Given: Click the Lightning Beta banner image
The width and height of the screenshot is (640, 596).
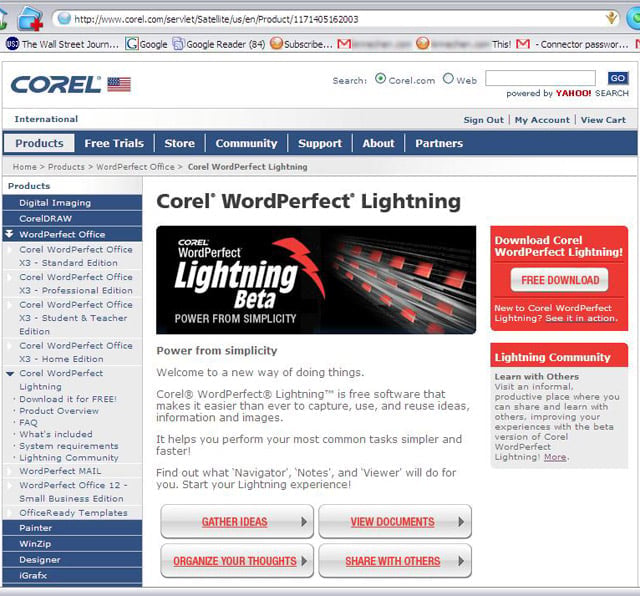Looking at the screenshot, I should (316, 280).
